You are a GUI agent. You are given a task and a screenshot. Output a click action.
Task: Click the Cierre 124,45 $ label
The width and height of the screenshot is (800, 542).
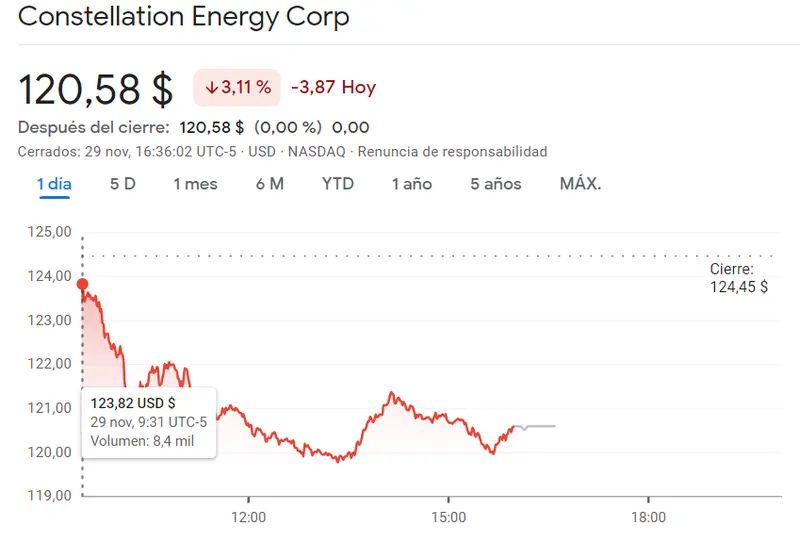738,278
